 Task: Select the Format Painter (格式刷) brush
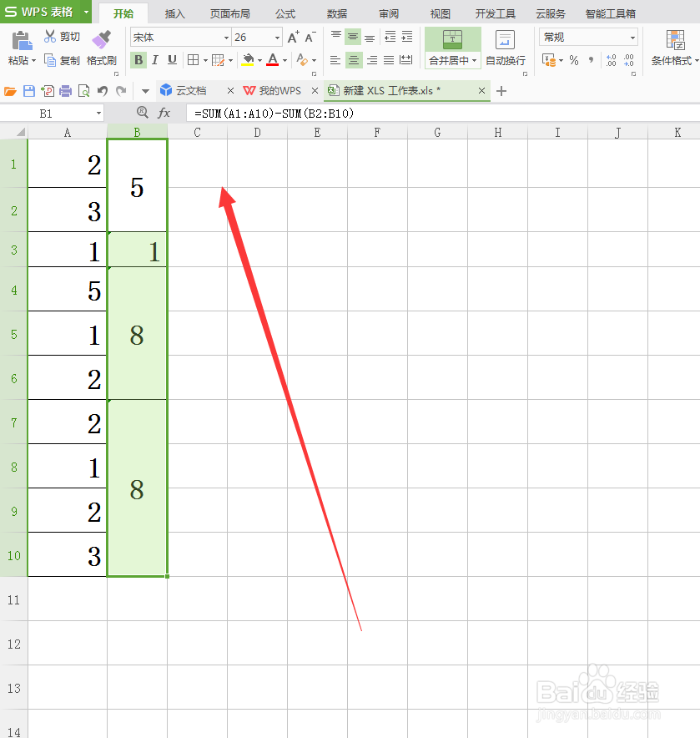[x=101, y=40]
